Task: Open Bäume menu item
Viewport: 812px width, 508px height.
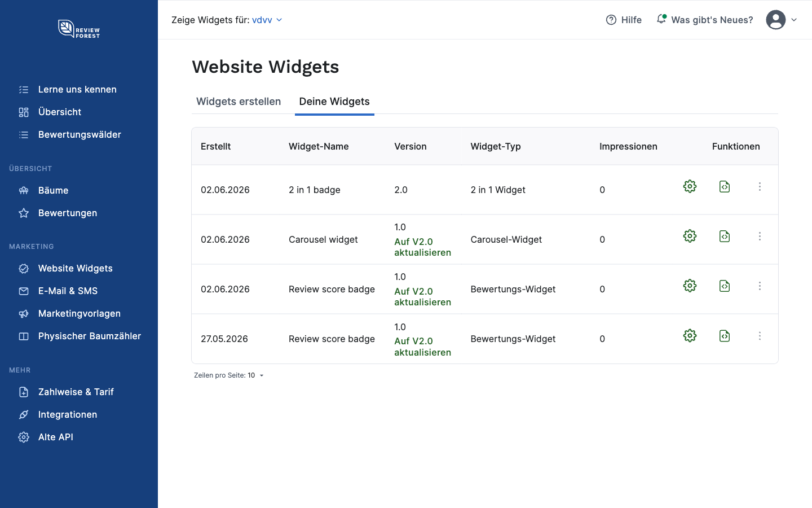Action: click(54, 191)
